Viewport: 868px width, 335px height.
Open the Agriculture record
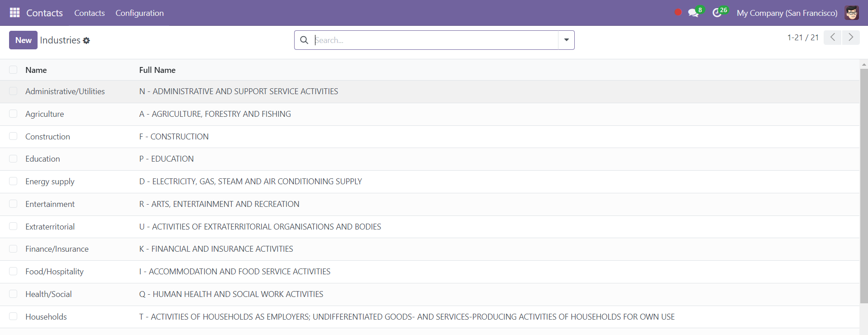(x=45, y=114)
